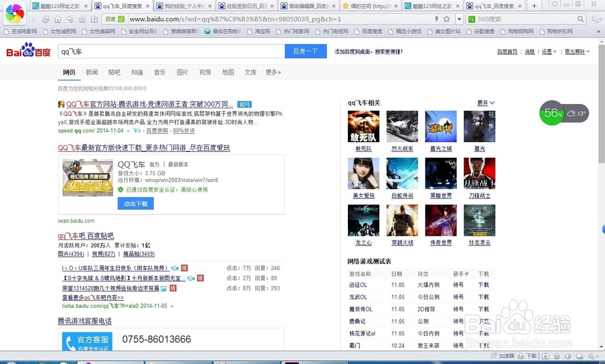The height and width of the screenshot is (364, 605).
Task: Expand dropdown arrow after speed.qq.com date
Action: [x=128, y=131]
